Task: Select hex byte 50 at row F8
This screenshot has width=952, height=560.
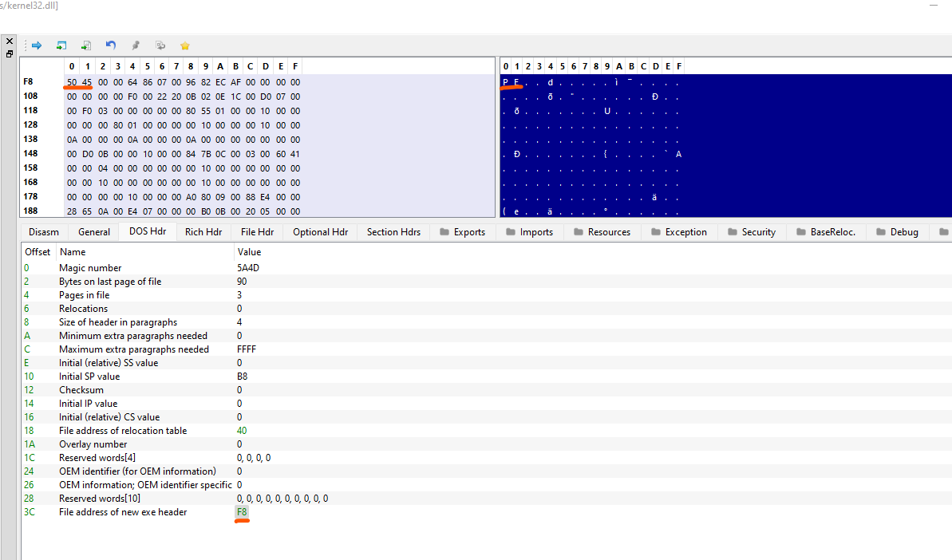Action: click(72, 82)
